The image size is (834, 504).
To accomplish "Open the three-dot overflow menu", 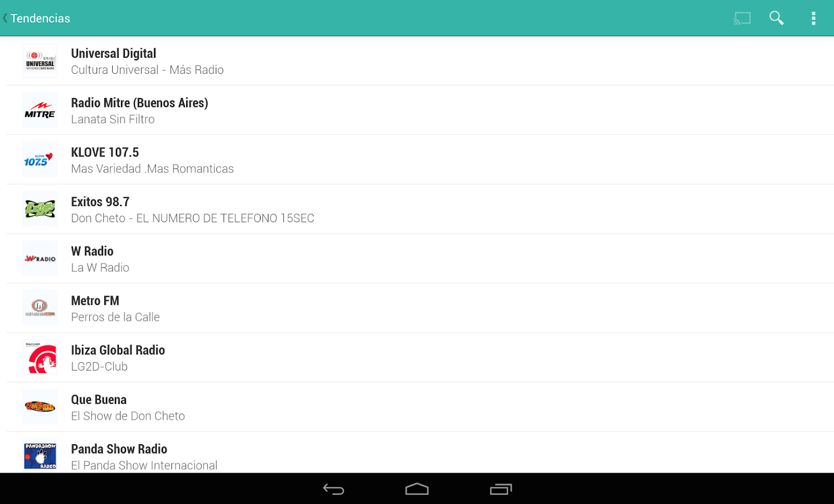I will (x=813, y=18).
